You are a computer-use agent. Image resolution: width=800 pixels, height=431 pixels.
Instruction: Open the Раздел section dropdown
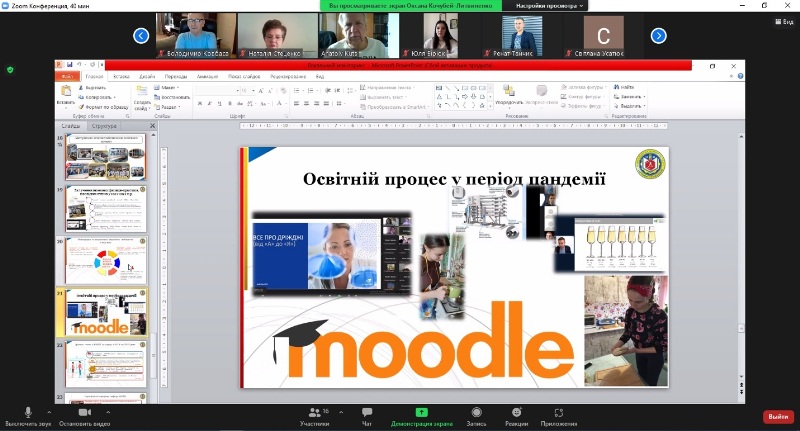[167, 107]
